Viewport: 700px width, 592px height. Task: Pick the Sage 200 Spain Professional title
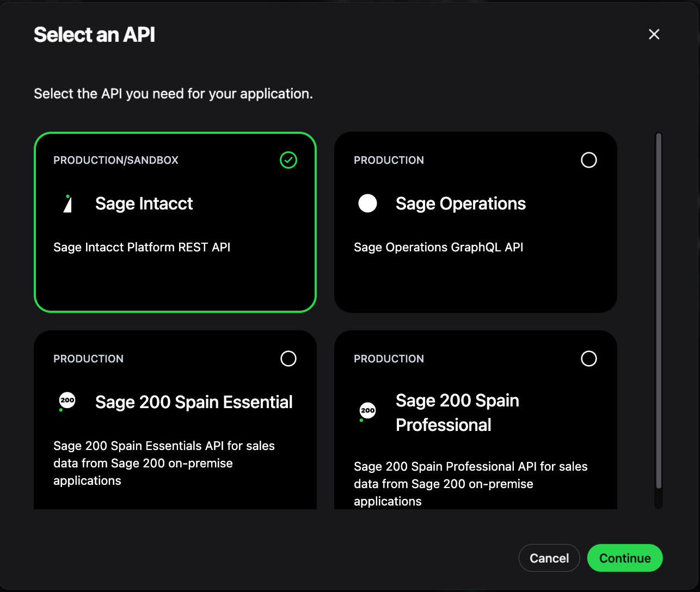[457, 412]
